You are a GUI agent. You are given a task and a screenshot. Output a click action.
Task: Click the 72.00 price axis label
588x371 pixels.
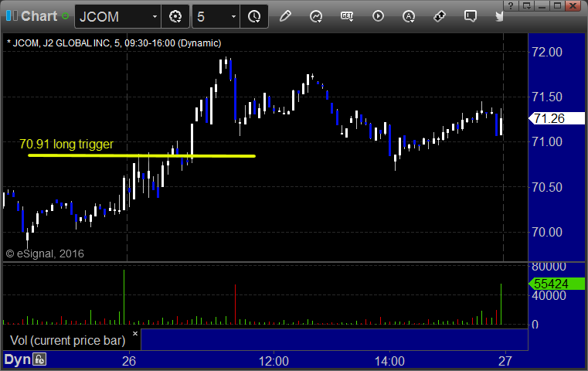click(x=548, y=52)
